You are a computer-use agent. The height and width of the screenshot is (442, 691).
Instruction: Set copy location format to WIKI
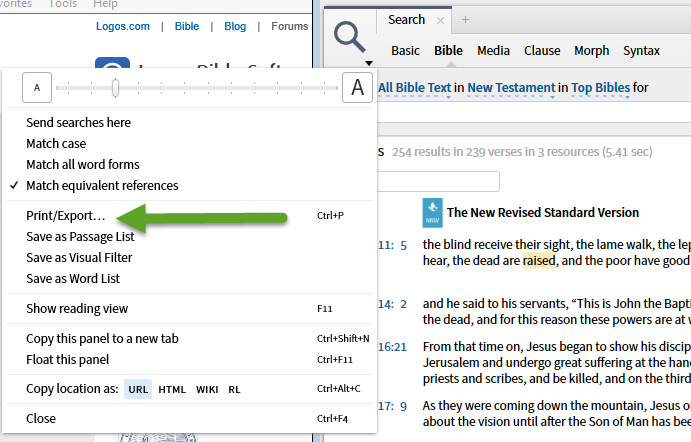pos(207,390)
